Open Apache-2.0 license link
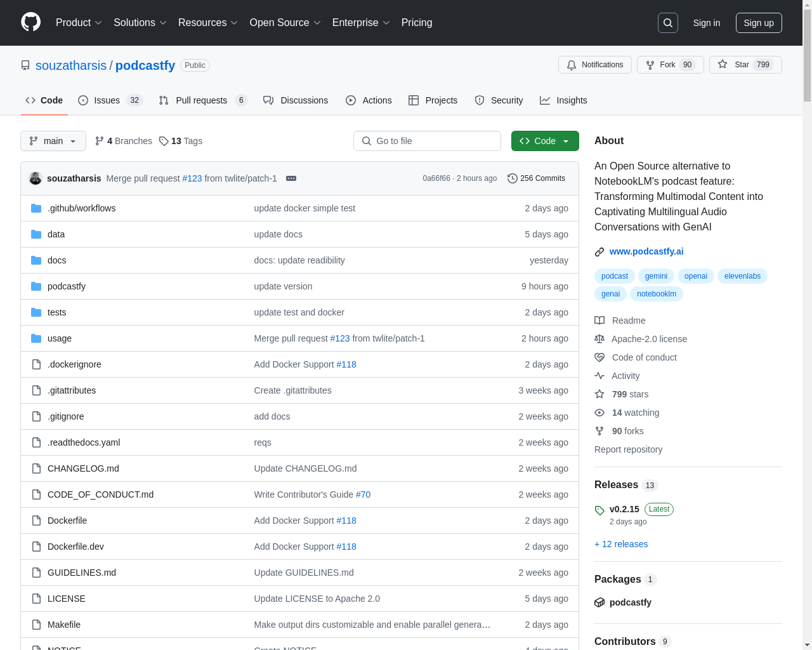 tap(641, 339)
